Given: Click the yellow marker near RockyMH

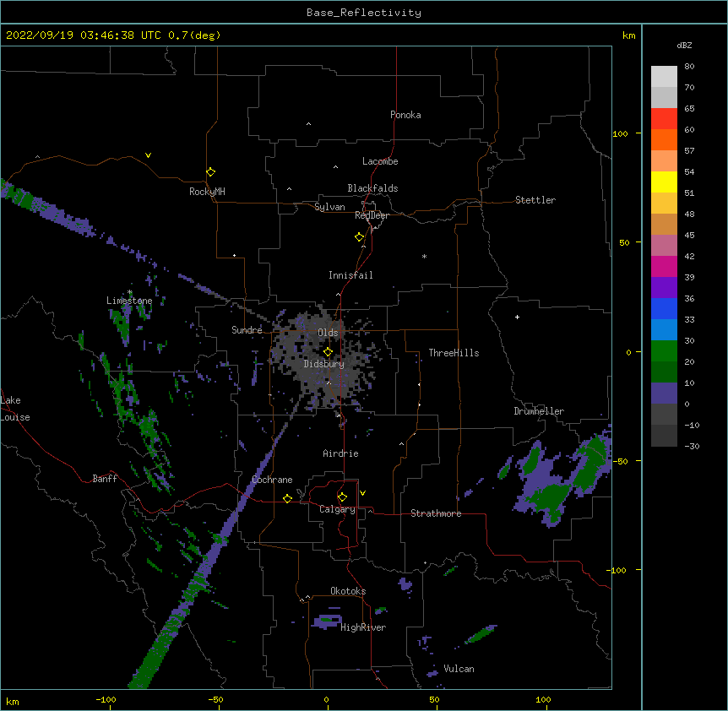Looking at the screenshot, I should (210, 171).
